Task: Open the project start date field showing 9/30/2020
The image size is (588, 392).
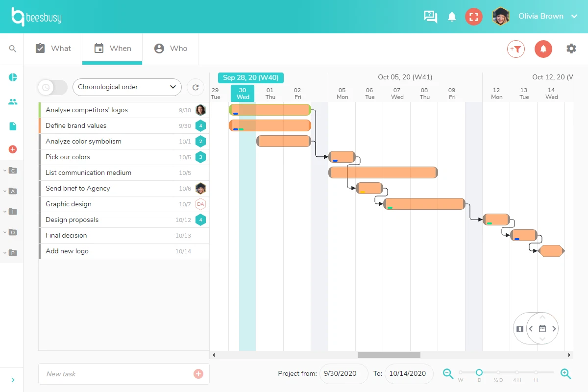Action: (x=343, y=373)
